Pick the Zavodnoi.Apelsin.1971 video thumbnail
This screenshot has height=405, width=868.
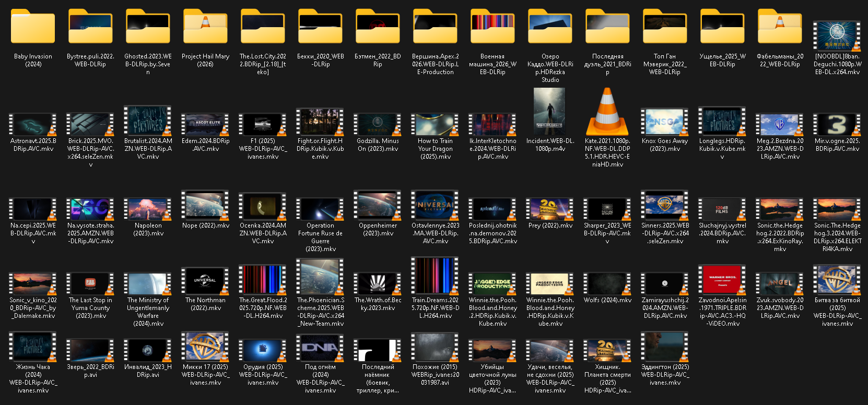(x=722, y=280)
